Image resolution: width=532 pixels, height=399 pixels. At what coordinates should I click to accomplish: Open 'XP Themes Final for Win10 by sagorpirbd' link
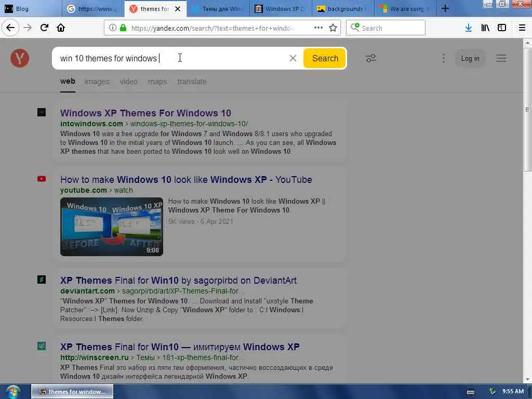(179, 281)
